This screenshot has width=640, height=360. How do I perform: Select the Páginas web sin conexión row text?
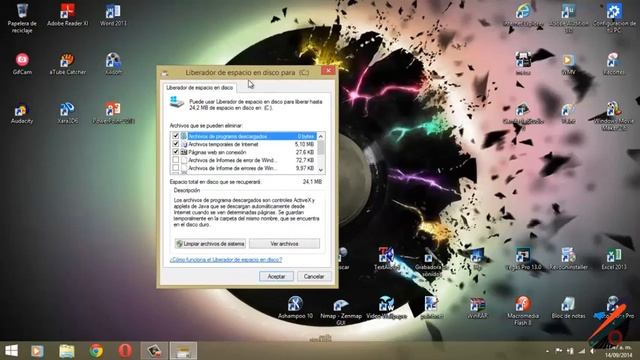(x=217, y=152)
